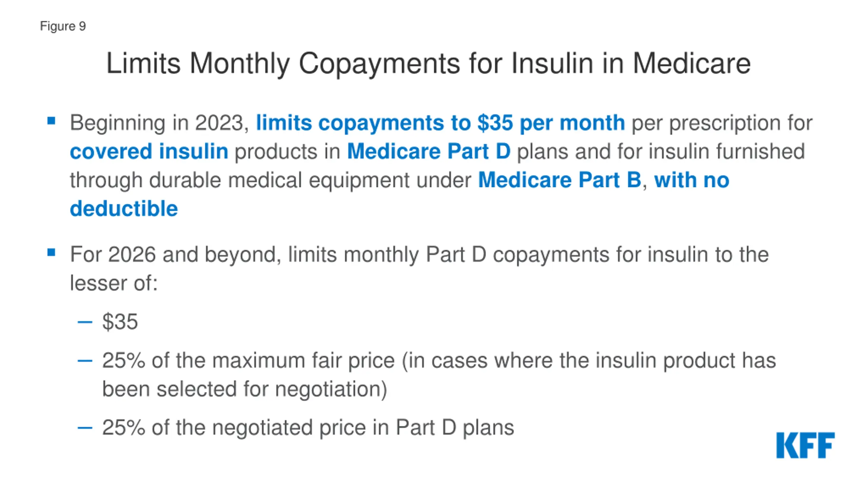The width and height of the screenshot is (868, 488).
Task: Click the KFF logo
Action: click(x=805, y=445)
